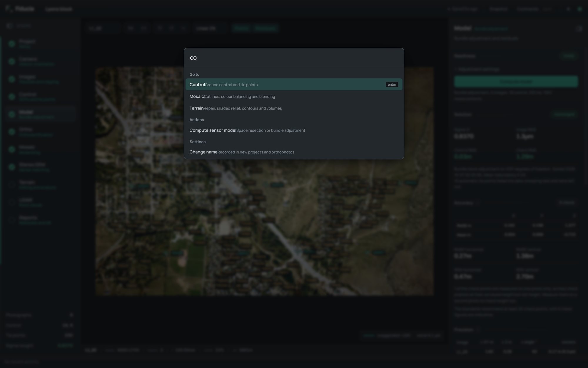Open the Model step in sidebar
Viewport: 588px width, 368px height.
pos(40,114)
